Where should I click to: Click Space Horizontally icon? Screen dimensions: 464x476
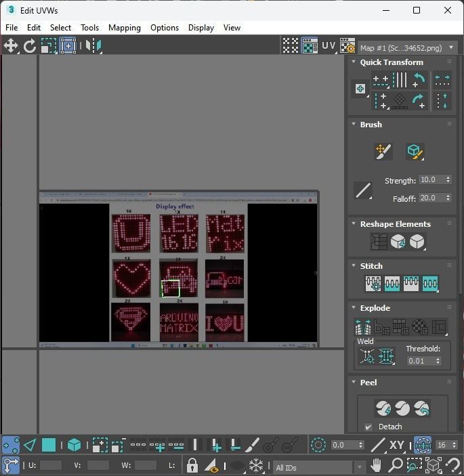tap(442, 81)
